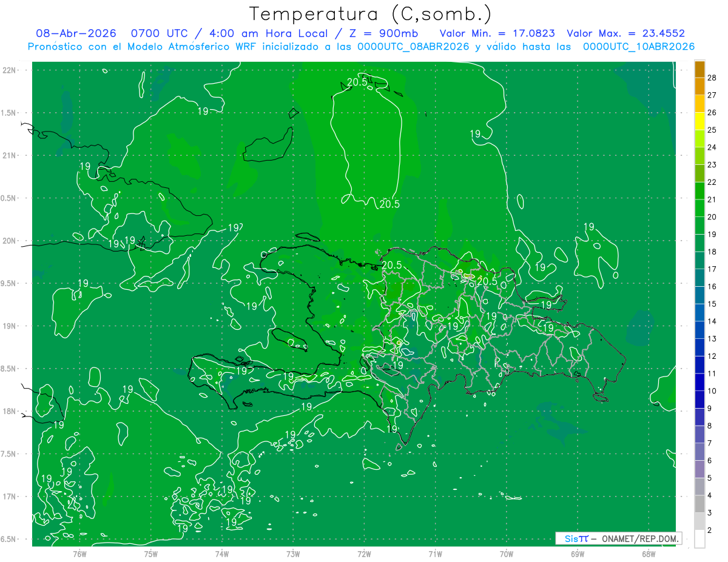This screenshot has width=728, height=562.
Task: Click the Valor Max. = 23.4552 text
Action: pos(625,33)
